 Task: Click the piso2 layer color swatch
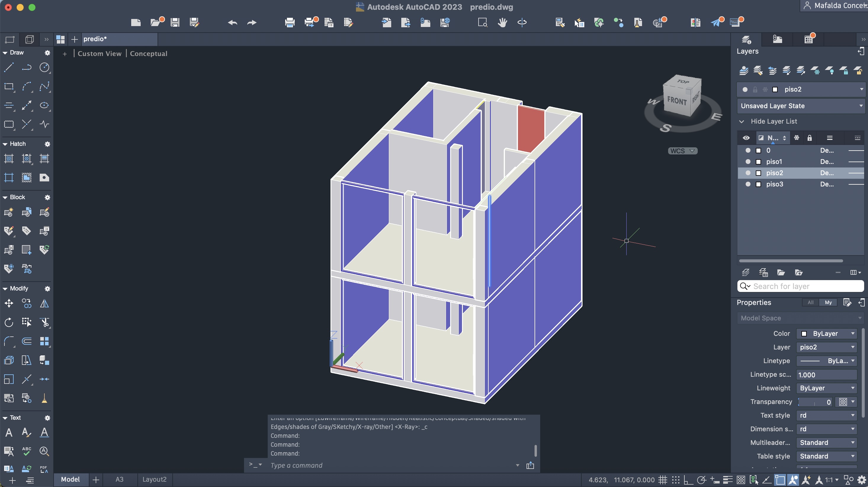pos(758,173)
